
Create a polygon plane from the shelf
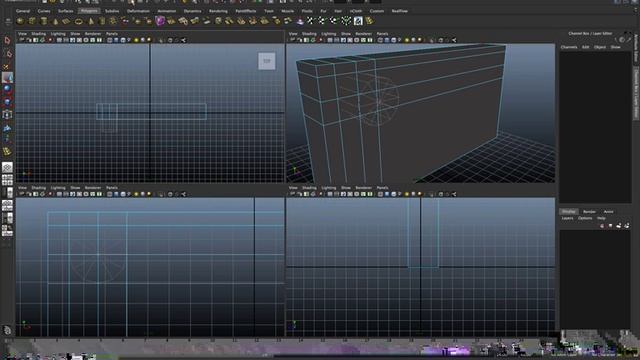click(x=66, y=21)
